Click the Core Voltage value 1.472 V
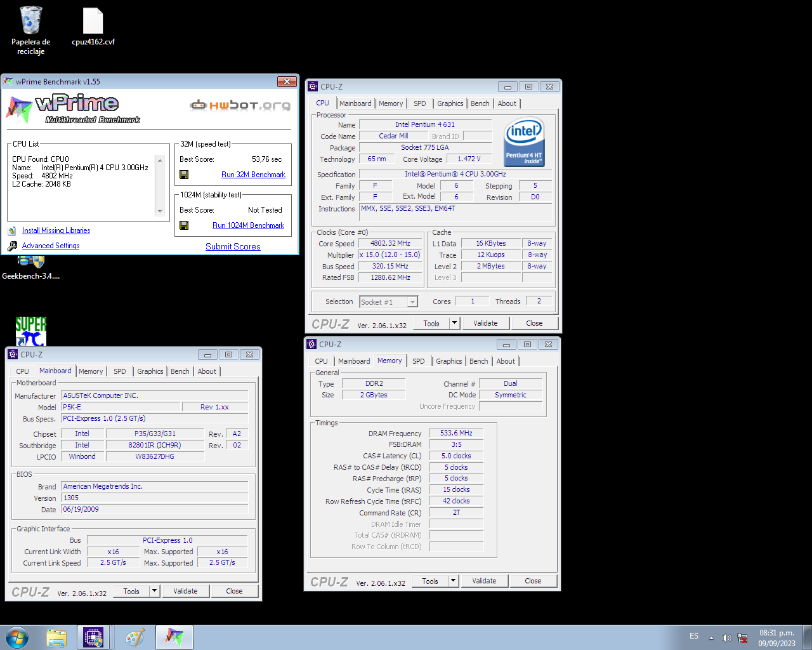The height and width of the screenshot is (650, 812). pos(469,159)
